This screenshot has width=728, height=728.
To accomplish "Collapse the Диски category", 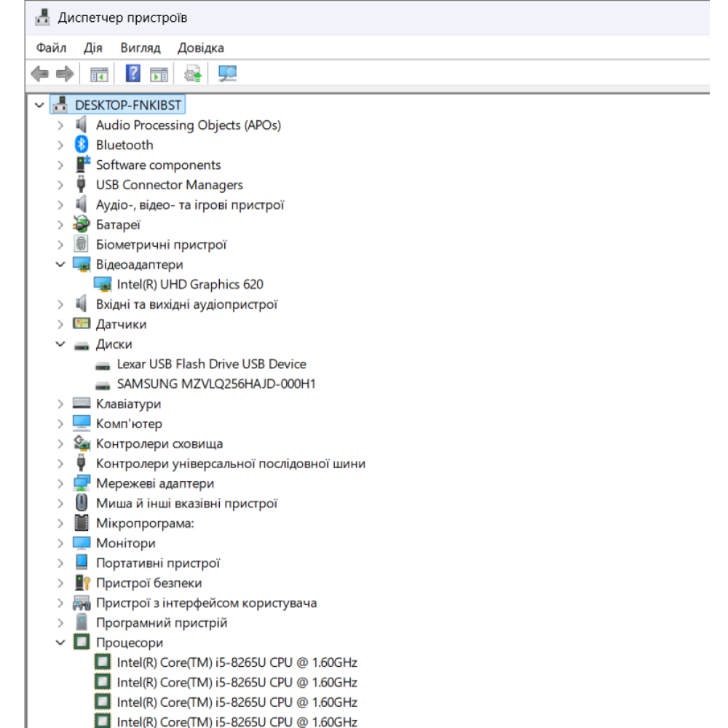I will pos(60,344).
